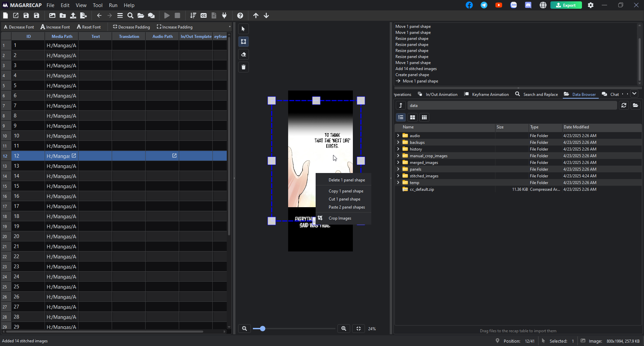Click Decrease Font button
The height and width of the screenshot is (346, 644).
[19, 27]
